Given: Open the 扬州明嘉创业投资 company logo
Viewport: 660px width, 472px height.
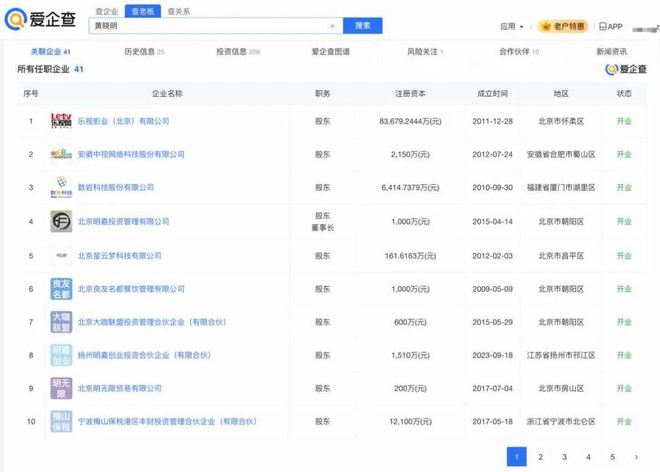Looking at the screenshot, I should [x=61, y=355].
